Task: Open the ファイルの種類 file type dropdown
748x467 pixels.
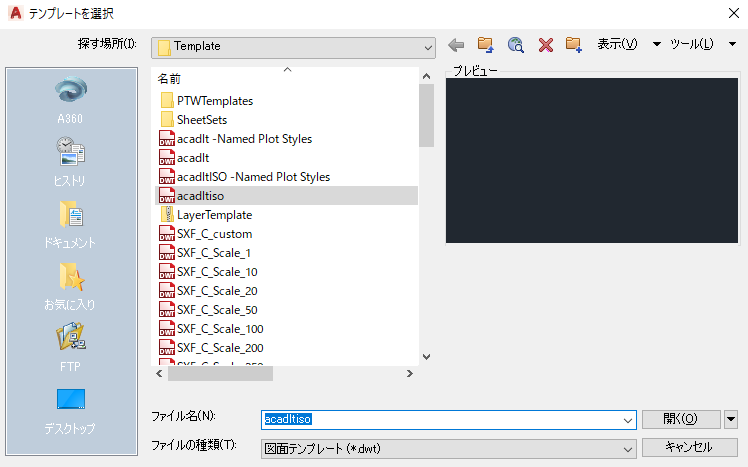Action: coord(448,449)
